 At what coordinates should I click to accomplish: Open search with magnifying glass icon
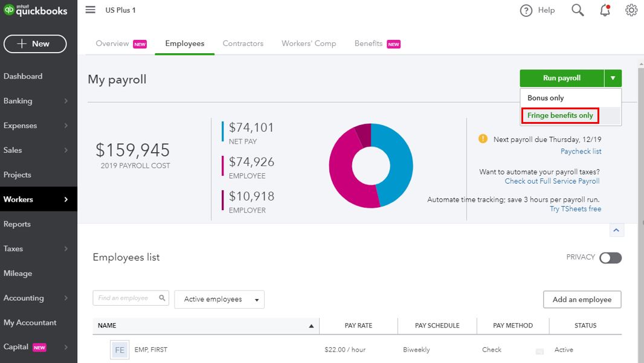click(x=578, y=10)
